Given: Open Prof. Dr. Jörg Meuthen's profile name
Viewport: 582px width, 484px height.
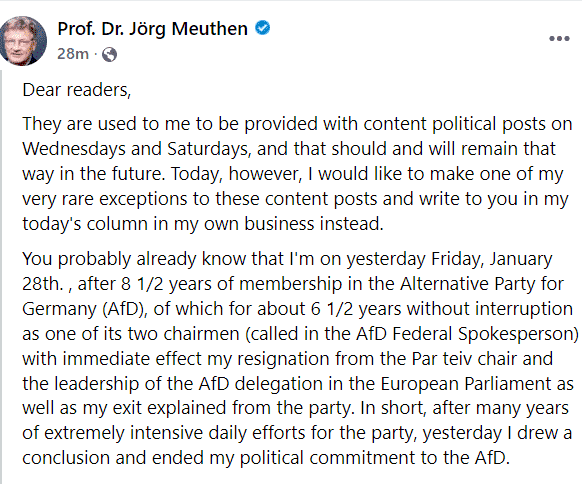Looking at the screenshot, I should click(153, 29).
